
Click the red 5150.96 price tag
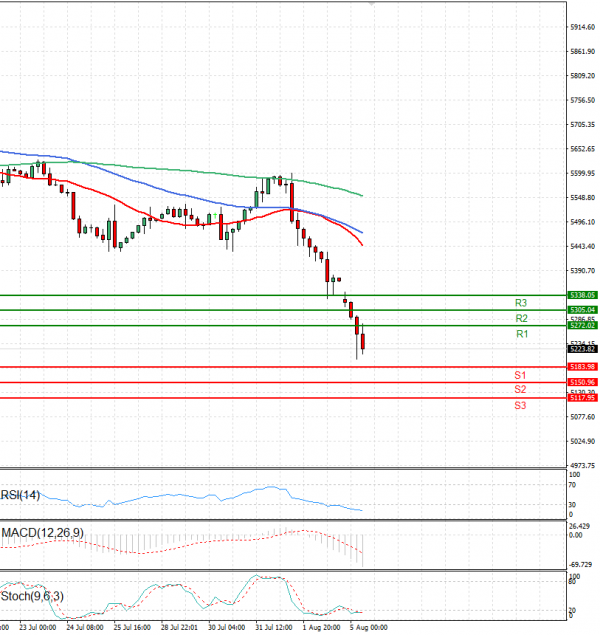(582, 382)
